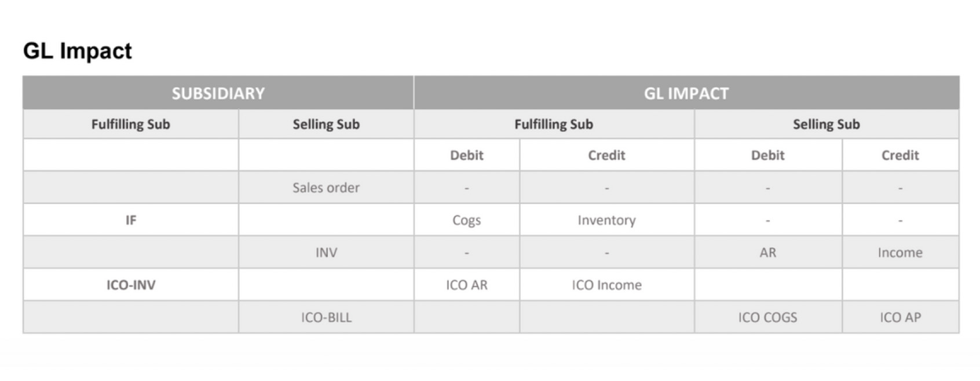Click the ICO COGS cell
This screenshot has height=381, width=980.
768,317
